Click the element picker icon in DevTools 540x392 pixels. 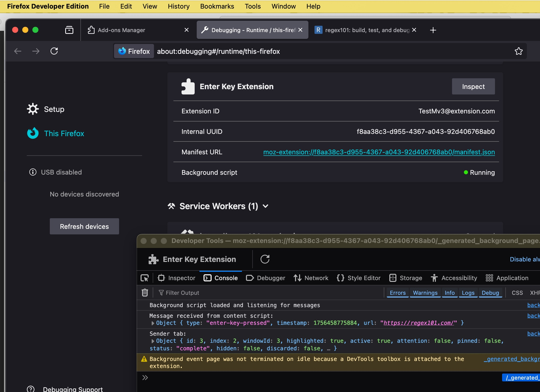145,278
